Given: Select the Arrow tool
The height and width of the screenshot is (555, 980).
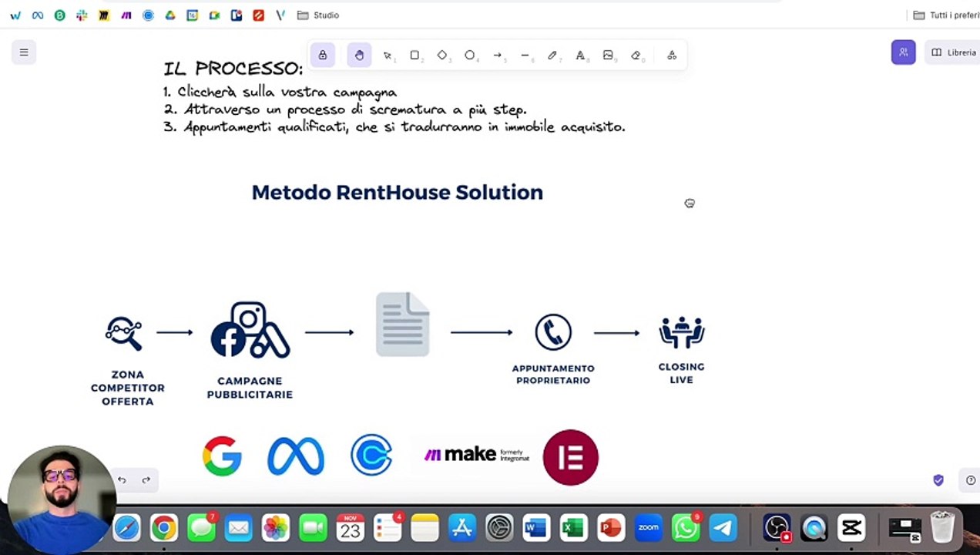Looking at the screenshot, I should coord(498,55).
